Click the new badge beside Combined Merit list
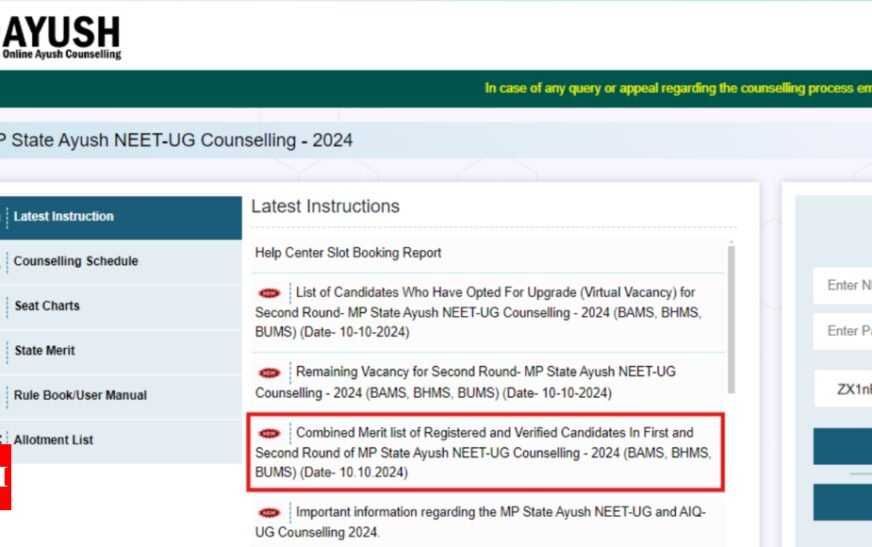Screen dimensions: 872x547 pyautogui.click(x=270, y=433)
